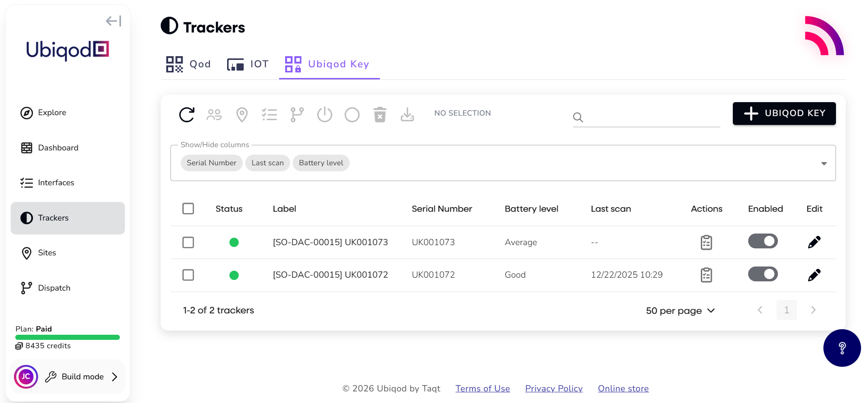Switch to the Qod tab
Screen dimensions: 868x403
[x=189, y=64]
